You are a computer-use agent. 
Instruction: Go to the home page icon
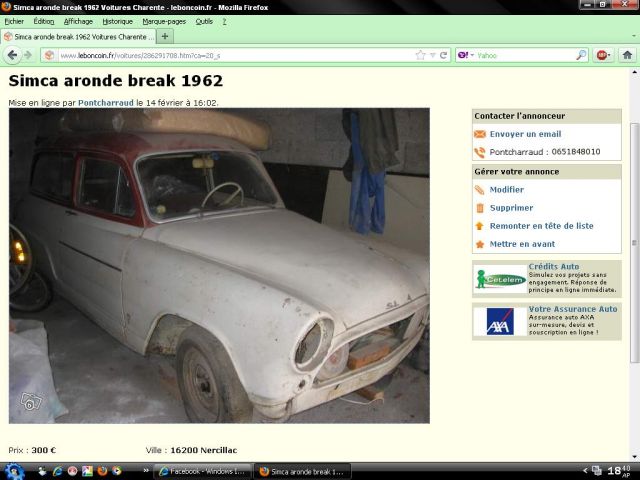tap(627, 55)
